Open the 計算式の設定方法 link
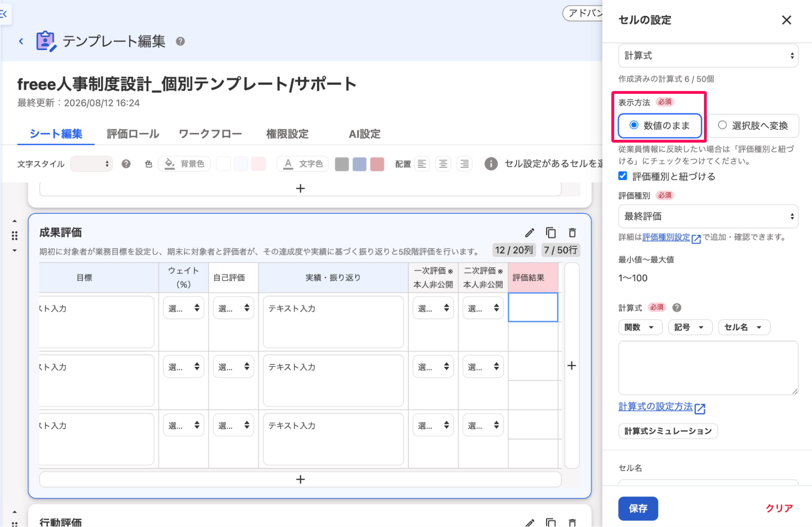Viewport: 812px width, 527px height. tap(656, 407)
